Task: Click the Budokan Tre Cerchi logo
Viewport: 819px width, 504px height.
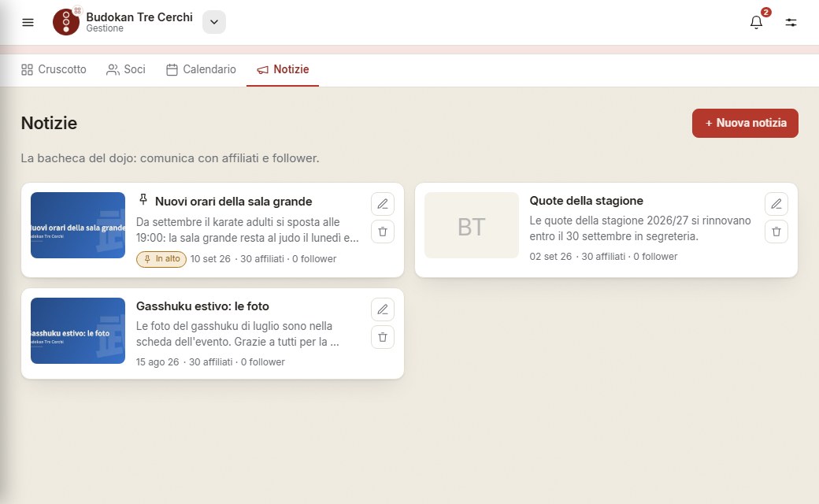Action: (x=66, y=22)
